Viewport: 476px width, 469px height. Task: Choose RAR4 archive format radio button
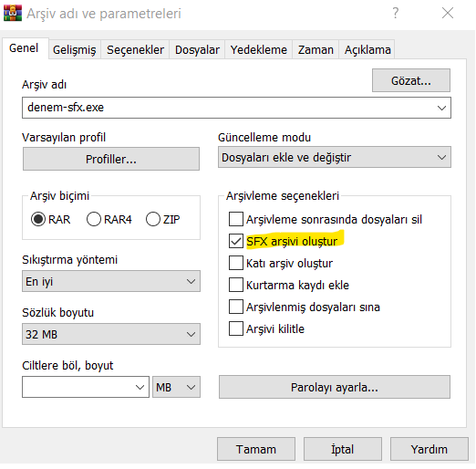pyautogui.click(x=94, y=219)
